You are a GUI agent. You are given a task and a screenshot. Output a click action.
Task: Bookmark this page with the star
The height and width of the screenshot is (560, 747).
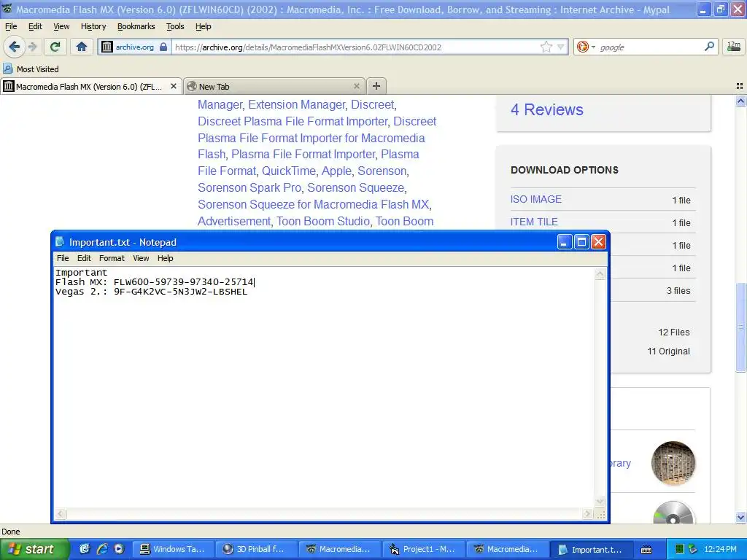point(546,47)
